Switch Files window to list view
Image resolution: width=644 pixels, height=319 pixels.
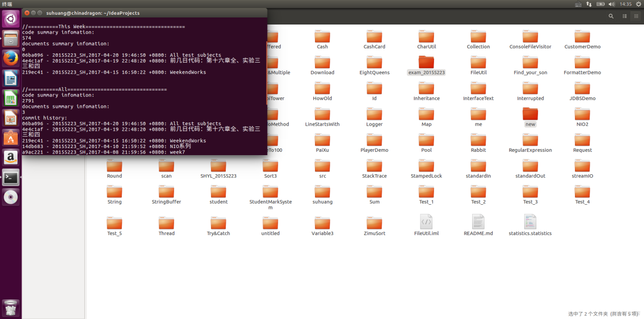pyautogui.click(x=625, y=16)
